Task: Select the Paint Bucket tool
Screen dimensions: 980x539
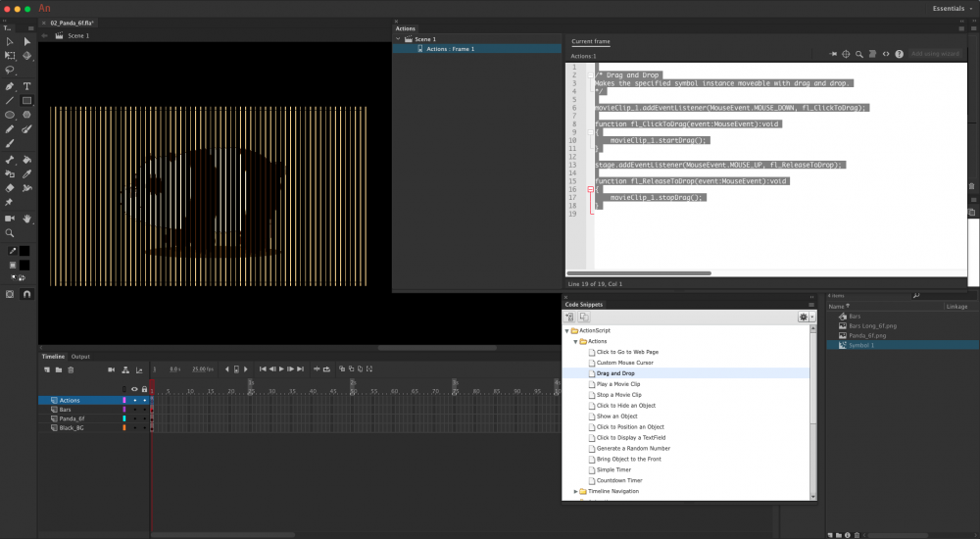Action: pyautogui.click(x=26, y=160)
